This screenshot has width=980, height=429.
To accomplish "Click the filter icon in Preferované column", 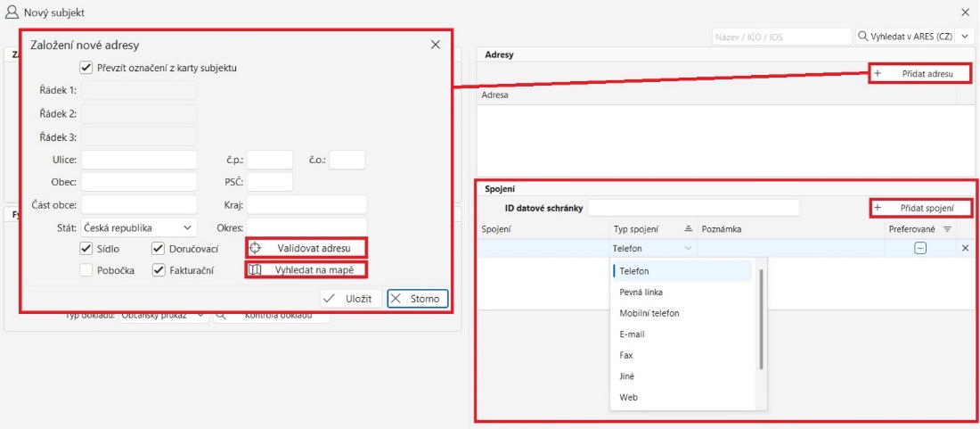I will pyautogui.click(x=947, y=229).
